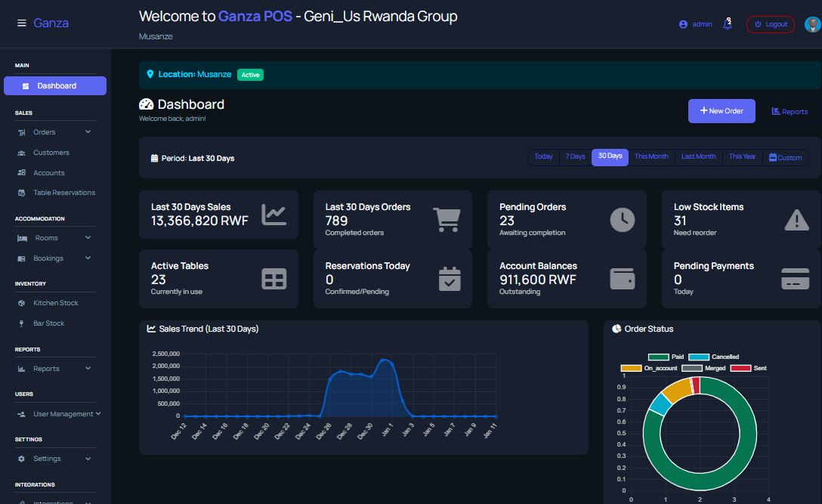The height and width of the screenshot is (504, 822).
Task: Select the Last Month period filter
Action: pyautogui.click(x=698, y=156)
